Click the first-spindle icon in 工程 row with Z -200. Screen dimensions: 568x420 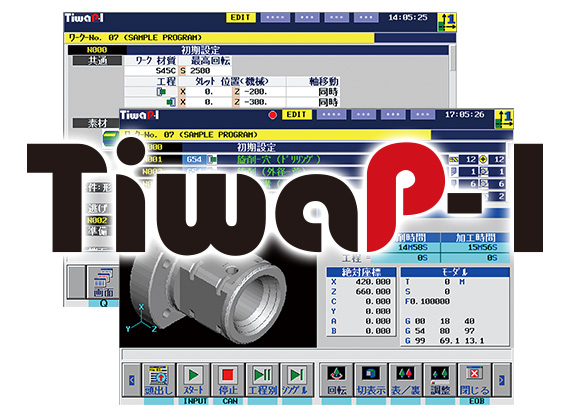click(x=161, y=92)
